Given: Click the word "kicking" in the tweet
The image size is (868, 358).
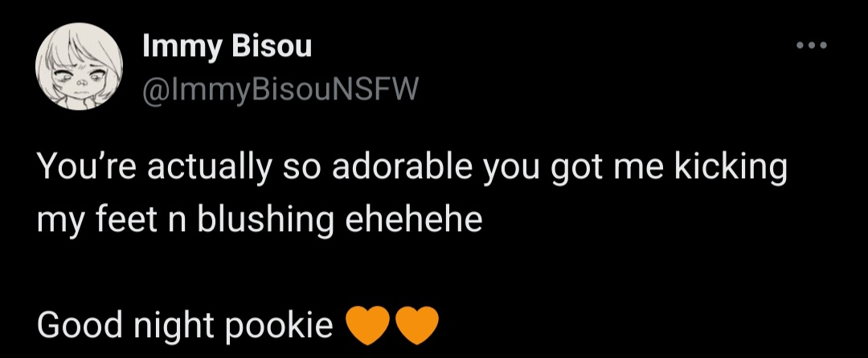Looking at the screenshot, I should (730, 169).
